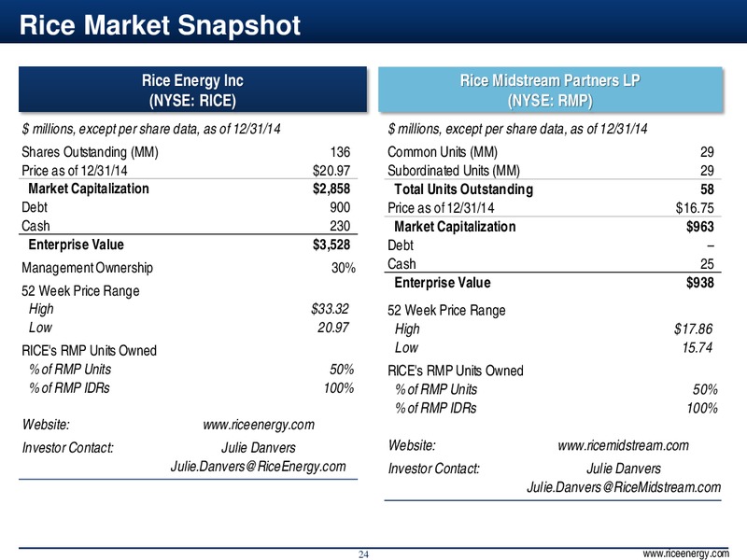Select the shares outstanding value 136

[340, 152]
